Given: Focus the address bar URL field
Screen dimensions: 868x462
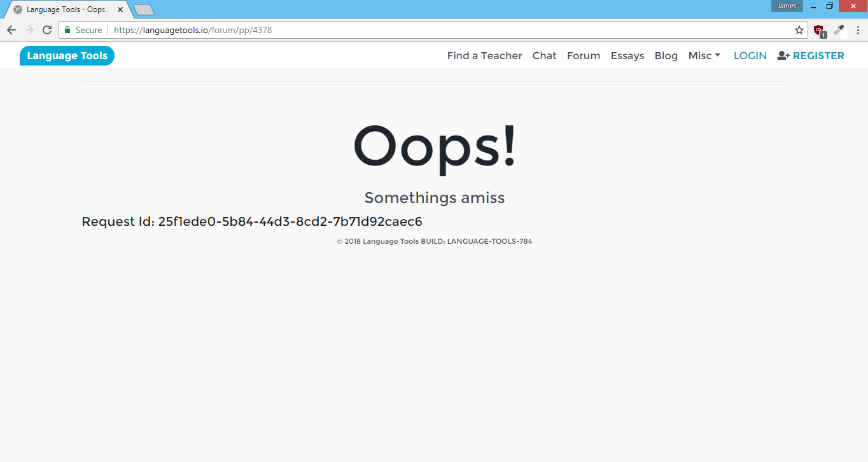Looking at the screenshot, I should pos(445,30).
